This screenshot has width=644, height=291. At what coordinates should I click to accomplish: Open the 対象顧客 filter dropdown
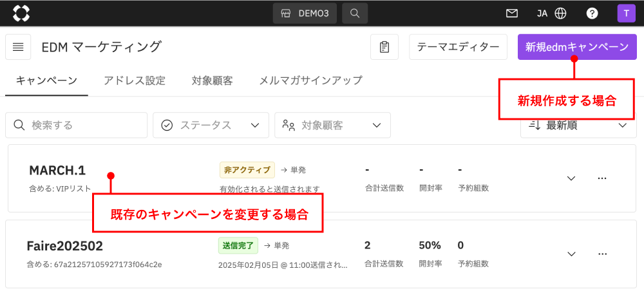pyautogui.click(x=333, y=125)
